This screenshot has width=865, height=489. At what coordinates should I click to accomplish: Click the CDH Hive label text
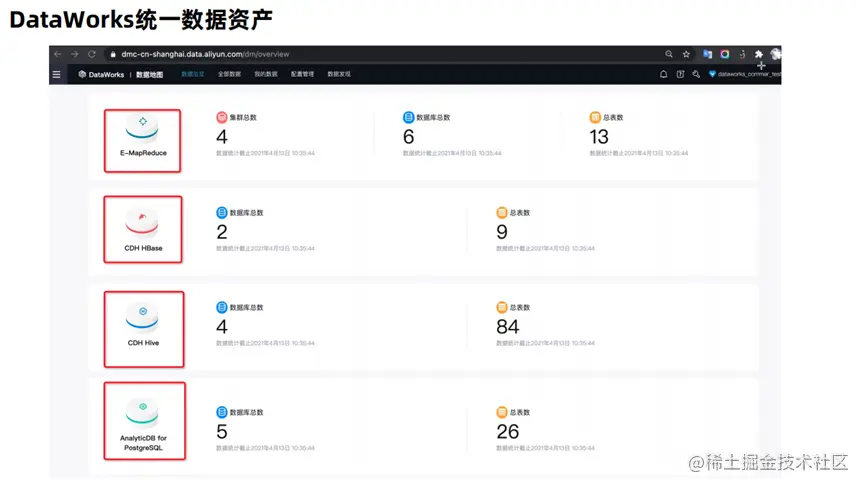pyautogui.click(x=143, y=343)
